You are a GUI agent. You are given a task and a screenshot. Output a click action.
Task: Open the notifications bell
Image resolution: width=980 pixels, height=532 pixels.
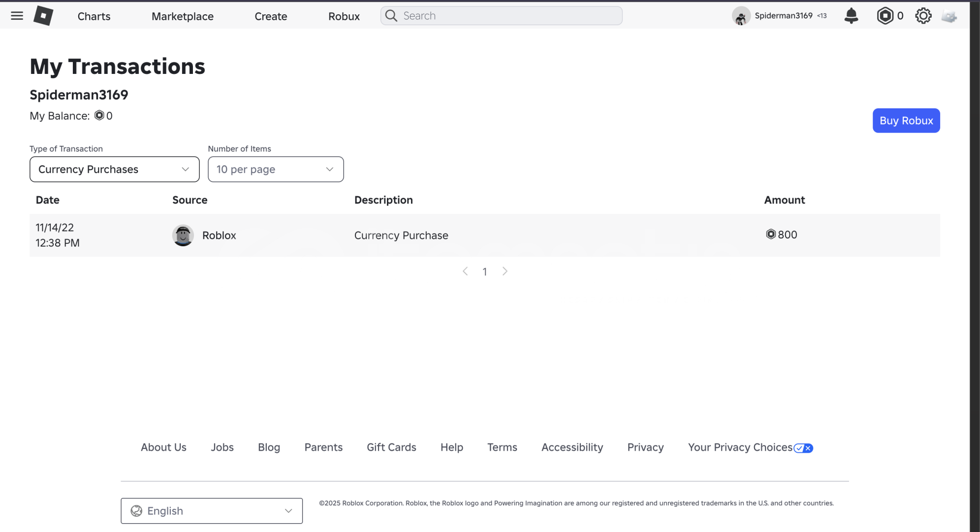click(851, 16)
